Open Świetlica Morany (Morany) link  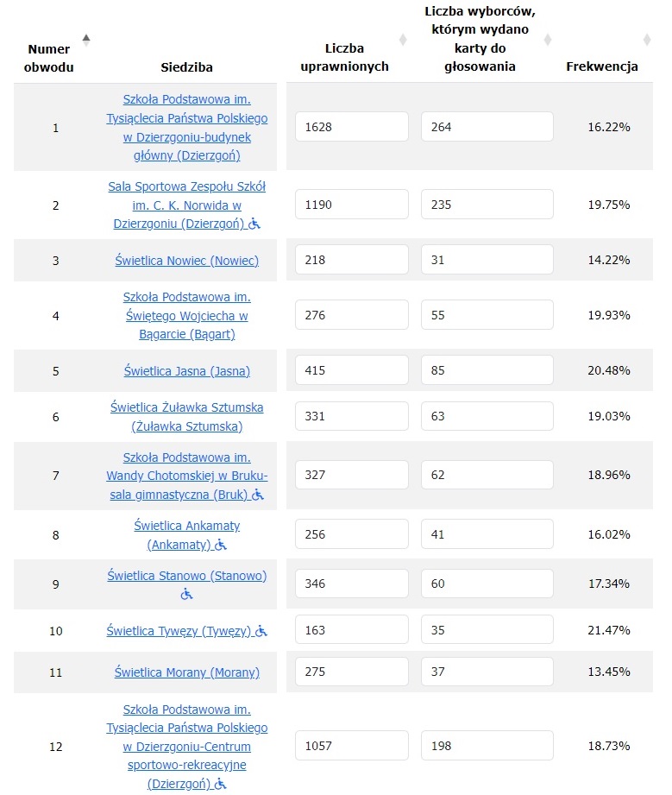click(186, 672)
